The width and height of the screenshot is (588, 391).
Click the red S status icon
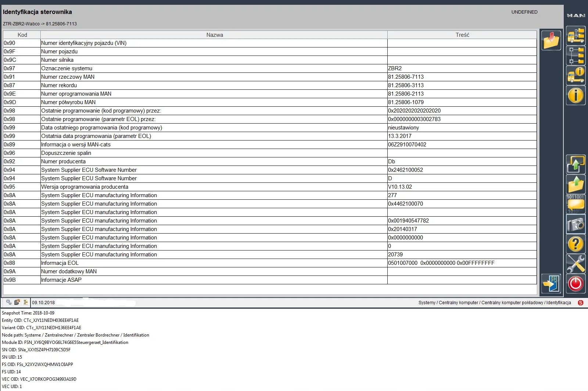click(x=581, y=302)
